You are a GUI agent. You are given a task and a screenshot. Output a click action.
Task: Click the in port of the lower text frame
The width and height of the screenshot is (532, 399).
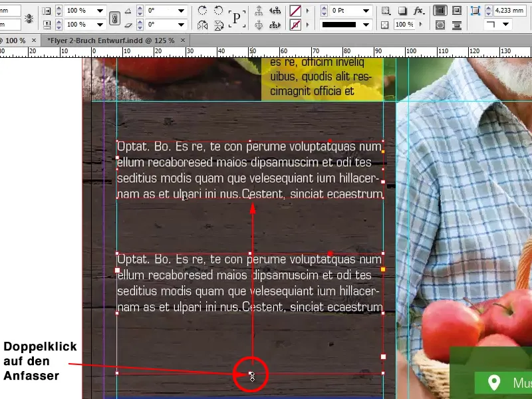pos(118,271)
